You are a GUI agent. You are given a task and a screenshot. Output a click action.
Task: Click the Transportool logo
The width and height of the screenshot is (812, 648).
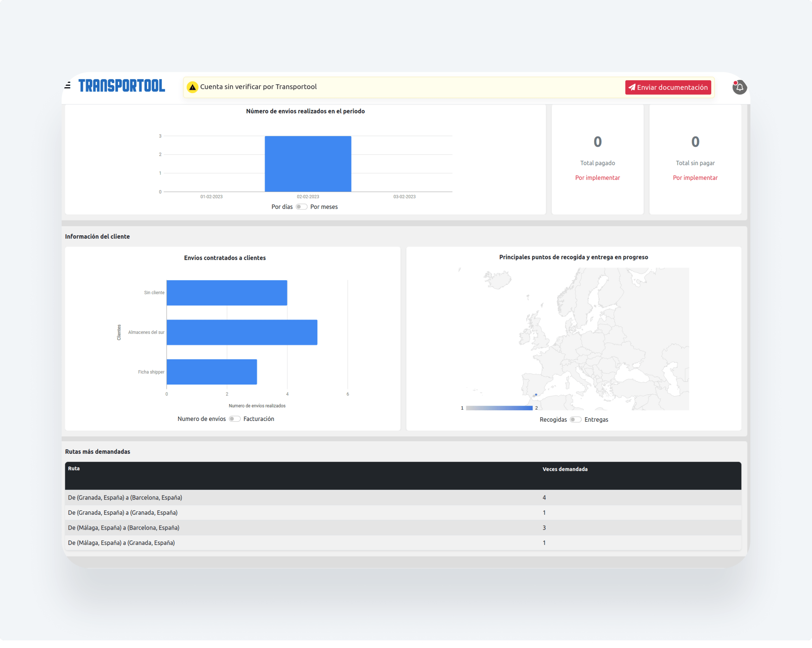pos(122,86)
